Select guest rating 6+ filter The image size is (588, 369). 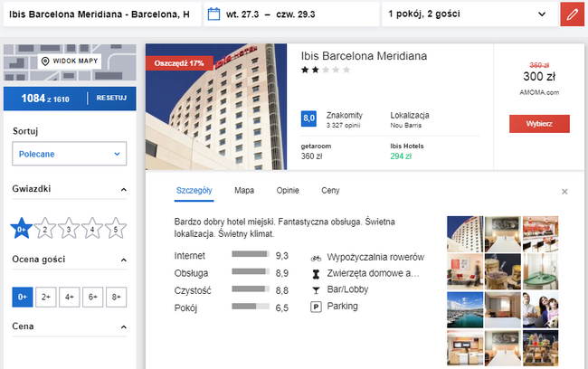(92, 297)
